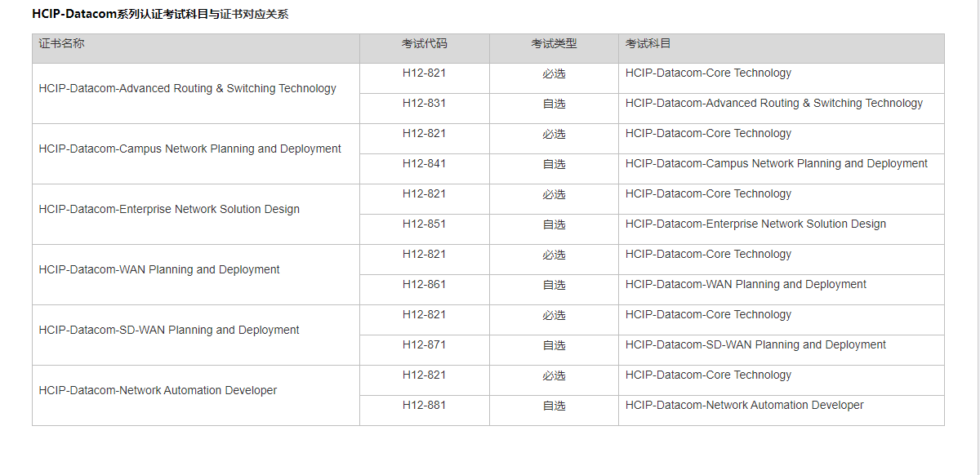
Task: Click Advanced Routing & Switching in certificate name column
Action: [x=187, y=89]
